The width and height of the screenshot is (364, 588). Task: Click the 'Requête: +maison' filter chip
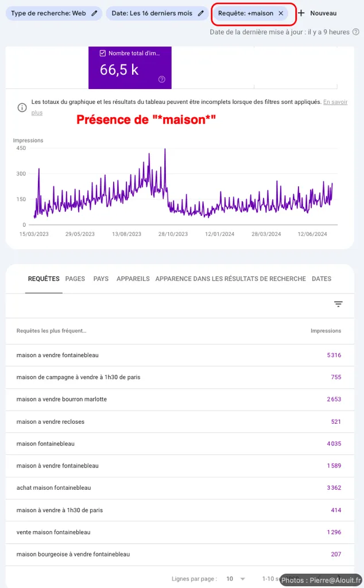(x=245, y=13)
